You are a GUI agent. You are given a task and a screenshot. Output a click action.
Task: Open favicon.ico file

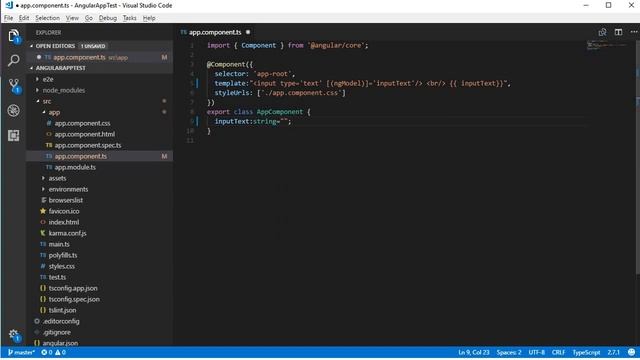tap(100, 211)
